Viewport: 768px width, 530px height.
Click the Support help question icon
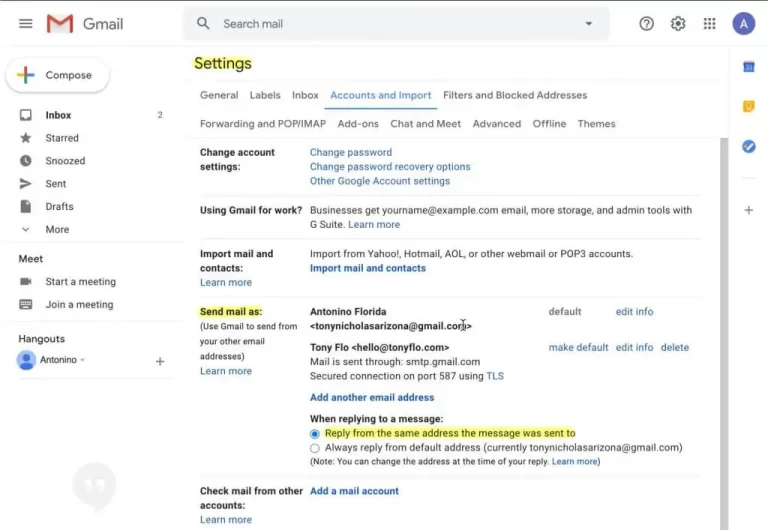646,23
